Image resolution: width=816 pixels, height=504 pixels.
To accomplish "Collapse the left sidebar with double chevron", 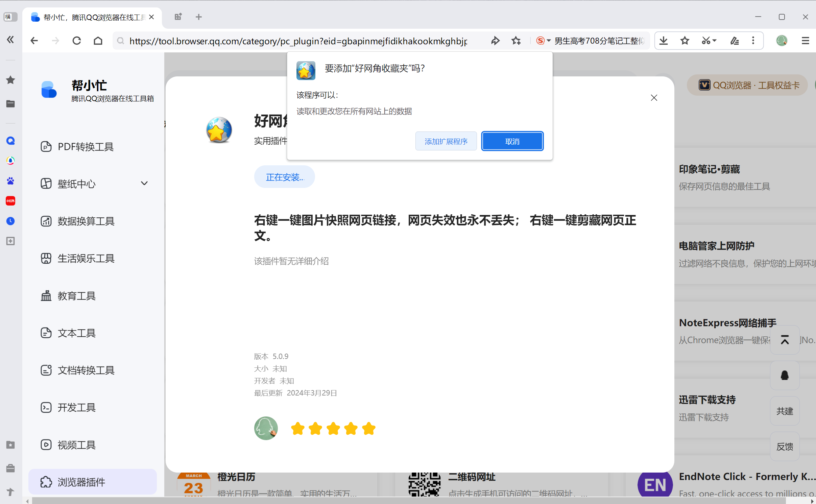I will pos(10,40).
